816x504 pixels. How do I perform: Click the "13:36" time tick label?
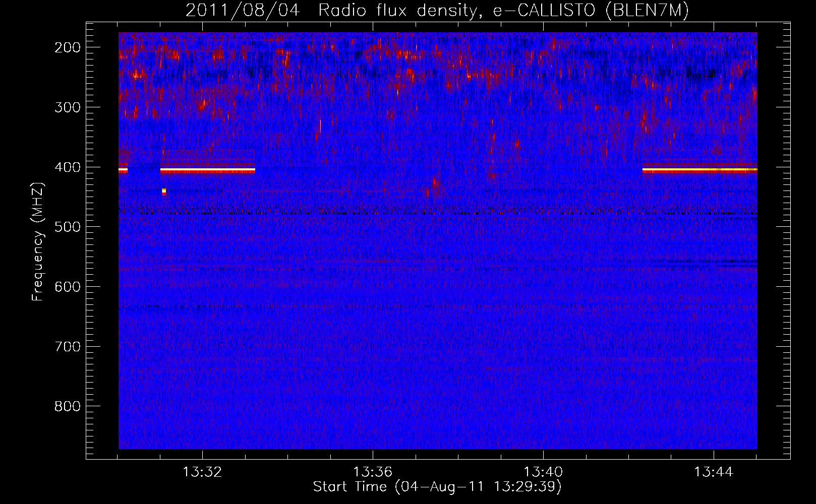(373, 472)
